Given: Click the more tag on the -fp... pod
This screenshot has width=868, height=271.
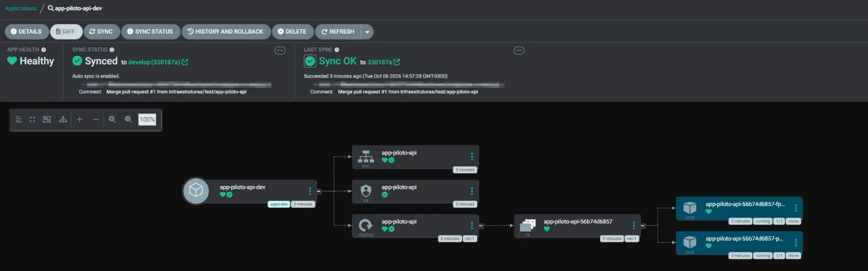Looking at the screenshot, I should point(793,221).
